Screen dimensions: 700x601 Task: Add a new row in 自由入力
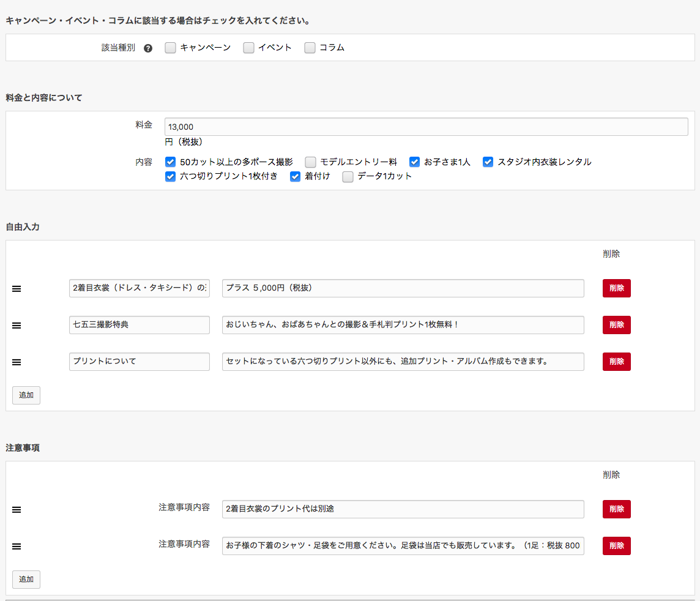pos(26,395)
